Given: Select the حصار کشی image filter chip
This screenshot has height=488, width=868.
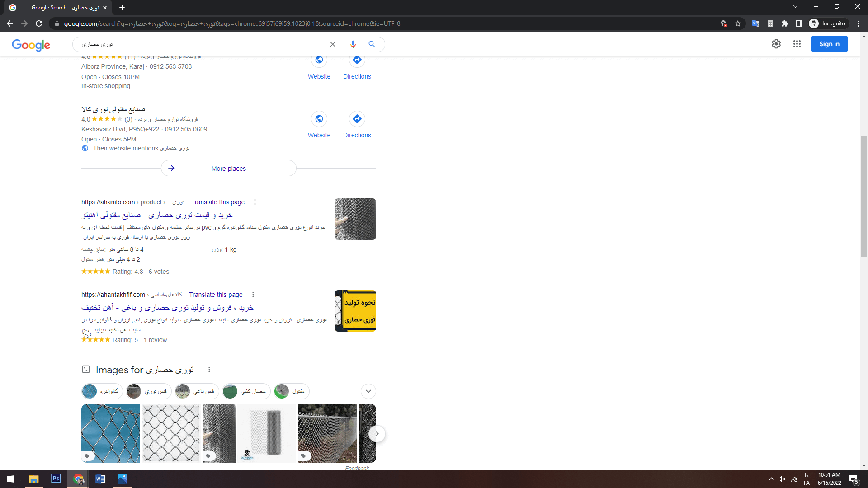Looking at the screenshot, I should 246,391.
